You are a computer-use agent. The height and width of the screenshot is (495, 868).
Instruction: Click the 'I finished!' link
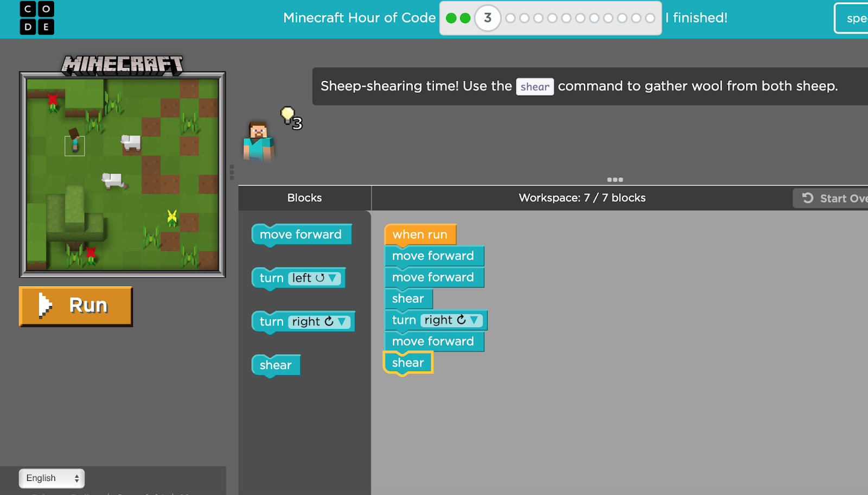pyautogui.click(x=696, y=18)
